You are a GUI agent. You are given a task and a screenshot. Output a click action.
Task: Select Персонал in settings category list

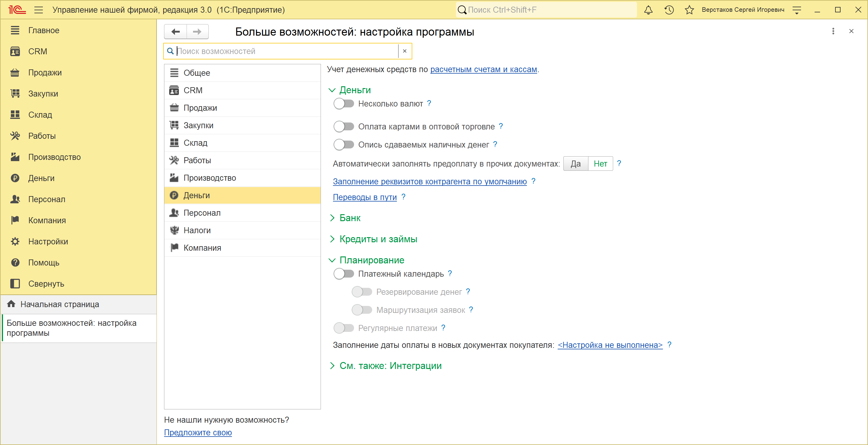pos(242,213)
